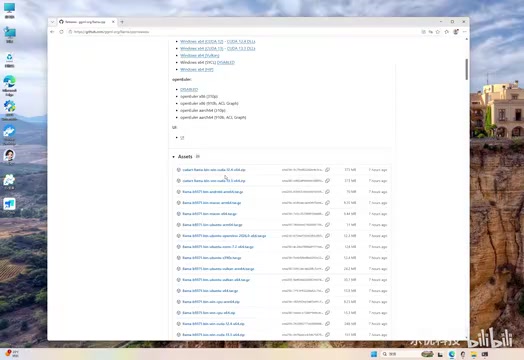Viewport: 524px width, 360px height.
Task: Copy SHA for cudart cuda-13.1 zip
Action: tap(328, 181)
